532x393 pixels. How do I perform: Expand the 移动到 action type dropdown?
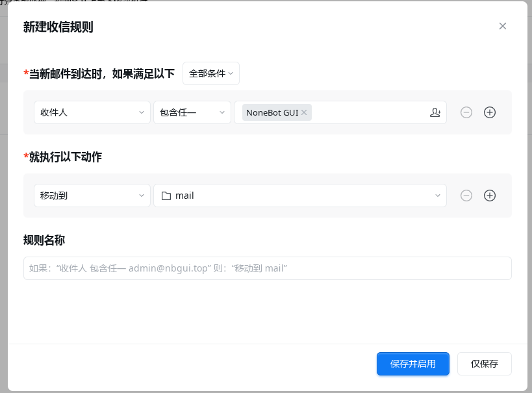[x=92, y=196]
